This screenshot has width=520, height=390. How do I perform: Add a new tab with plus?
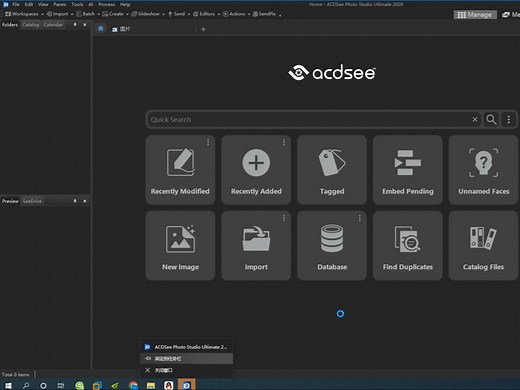coord(203,29)
